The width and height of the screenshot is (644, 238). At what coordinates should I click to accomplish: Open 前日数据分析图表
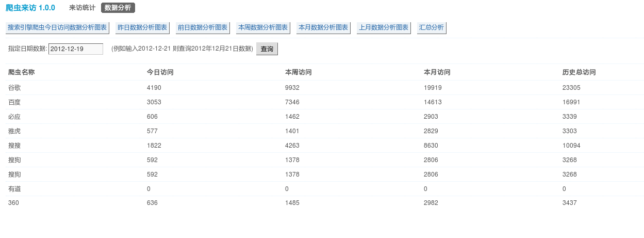203,28
